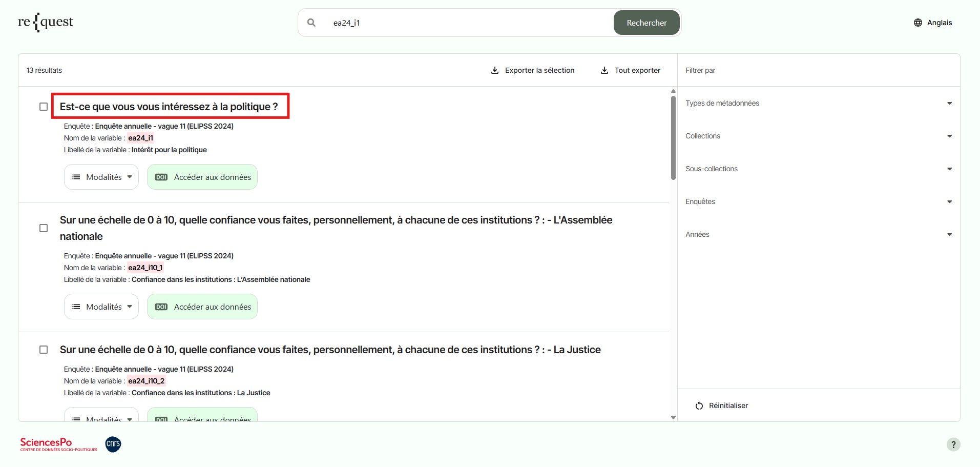
Task: Click the Réinitialiser reset icon
Action: tap(699, 405)
